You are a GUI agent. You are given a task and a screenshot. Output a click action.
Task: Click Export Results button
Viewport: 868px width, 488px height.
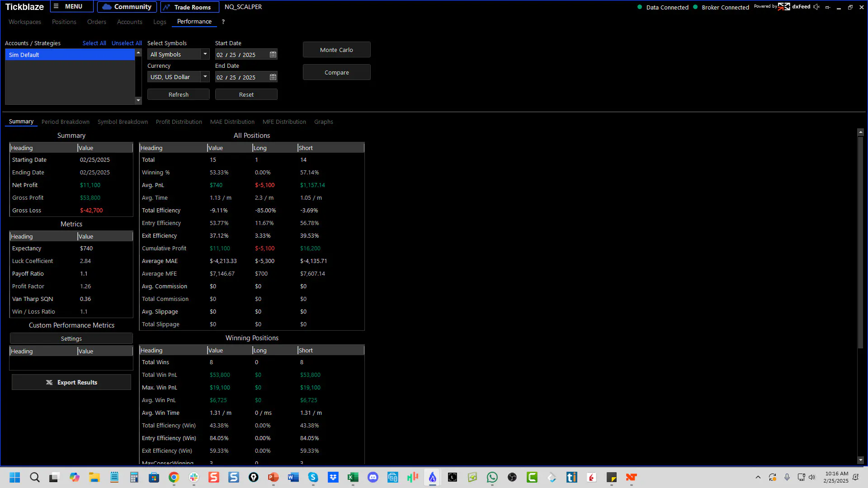71,382
